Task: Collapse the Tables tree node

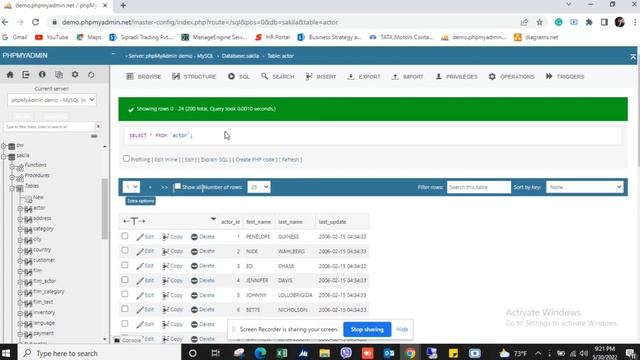Action: coord(12,188)
